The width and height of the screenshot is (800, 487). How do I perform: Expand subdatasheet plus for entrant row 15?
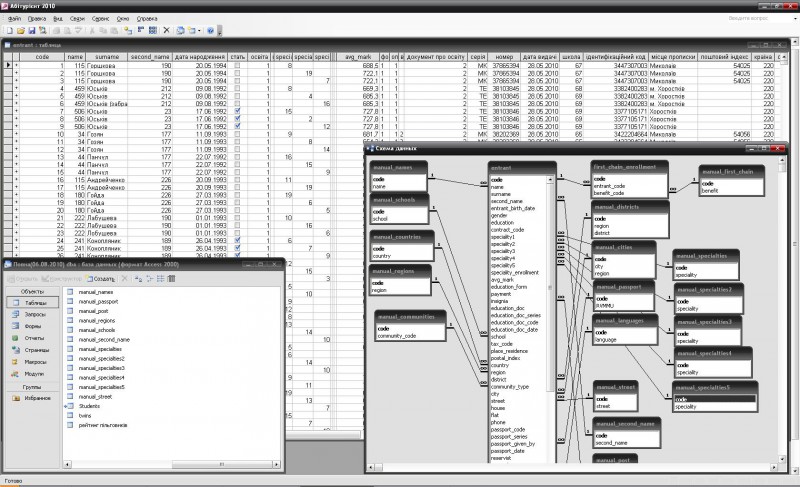[16, 172]
